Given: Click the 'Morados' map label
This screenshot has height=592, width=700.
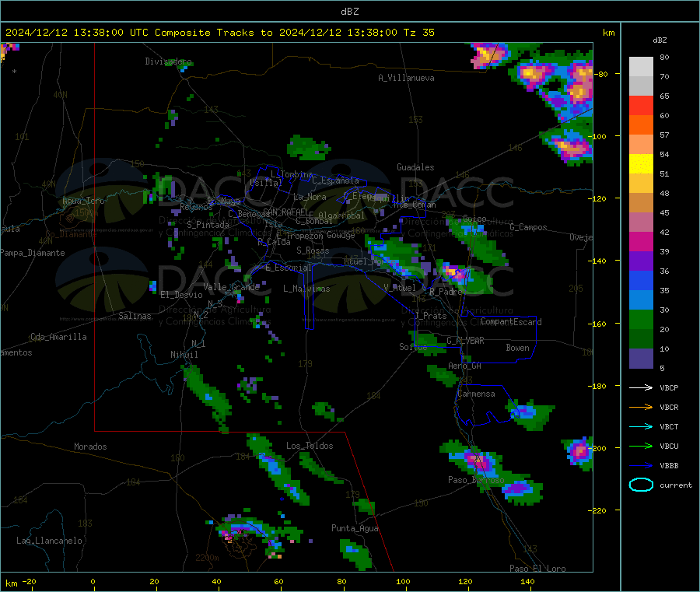Looking at the screenshot, I should (90, 447).
